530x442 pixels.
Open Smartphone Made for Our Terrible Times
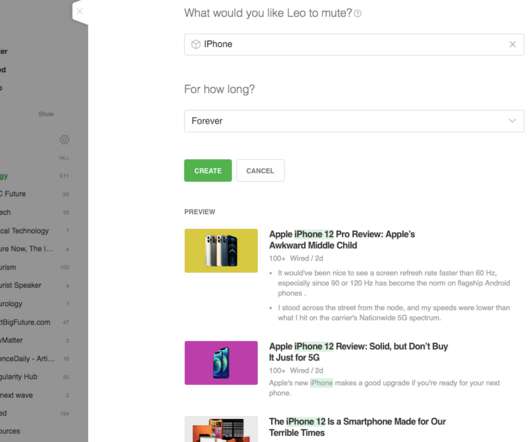[x=357, y=427]
